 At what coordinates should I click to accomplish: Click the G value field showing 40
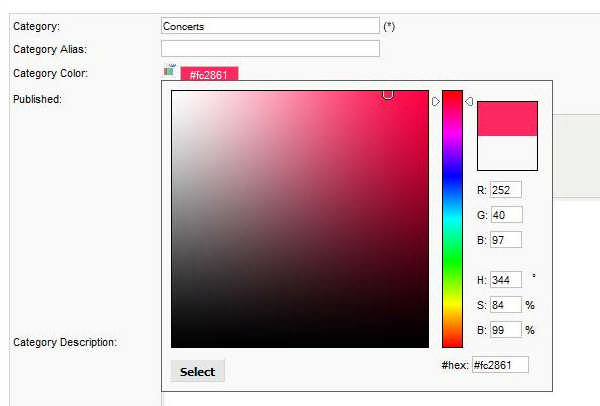(x=506, y=215)
